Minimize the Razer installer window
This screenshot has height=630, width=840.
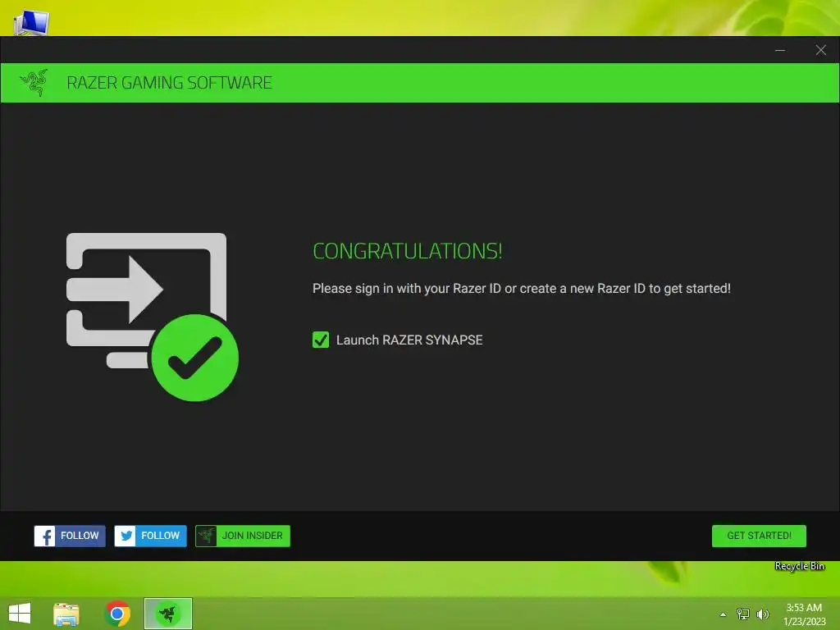pyautogui.click(x=780, y=50)
